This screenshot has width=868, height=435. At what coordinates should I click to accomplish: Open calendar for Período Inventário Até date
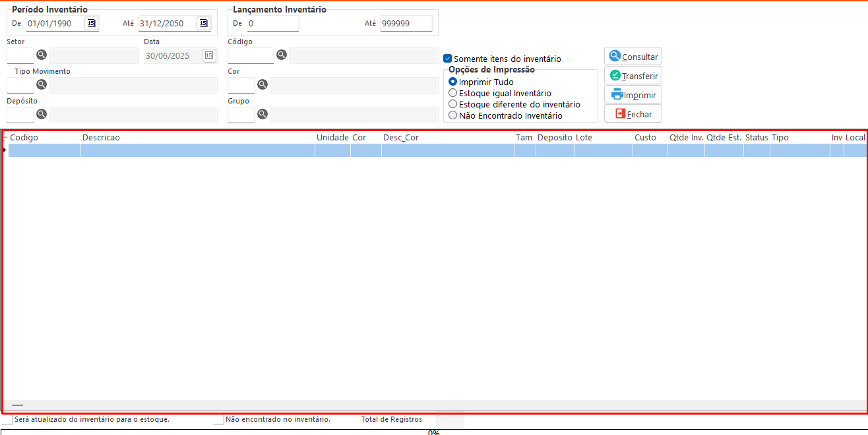[x=203, y=24]
